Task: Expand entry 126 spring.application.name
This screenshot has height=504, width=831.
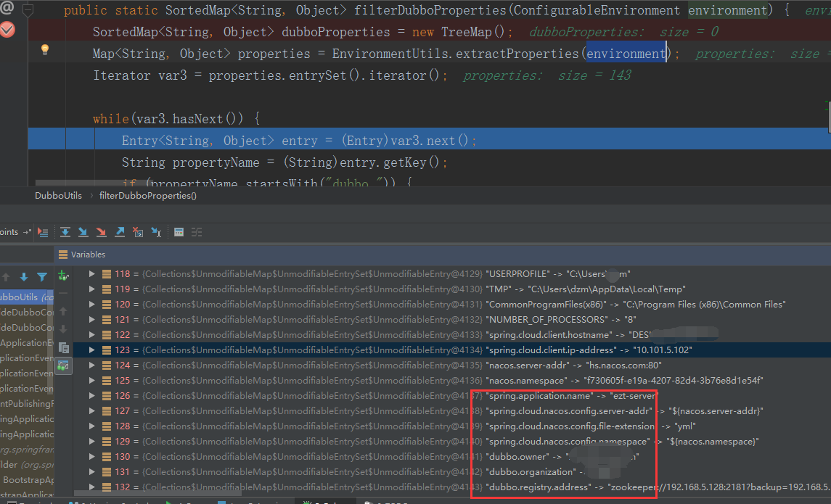Action: pyautogui.click(x=91, y=395)
